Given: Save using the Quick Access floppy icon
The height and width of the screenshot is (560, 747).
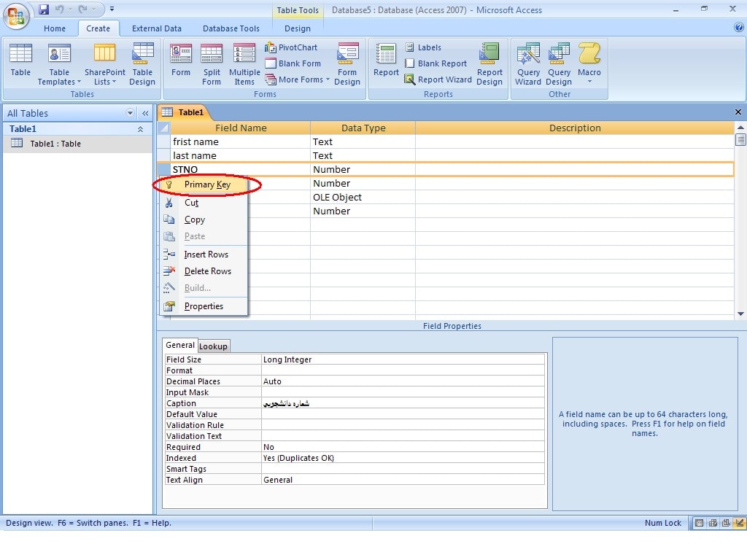Looking at the screenshot, I should [x=44, y=9].
